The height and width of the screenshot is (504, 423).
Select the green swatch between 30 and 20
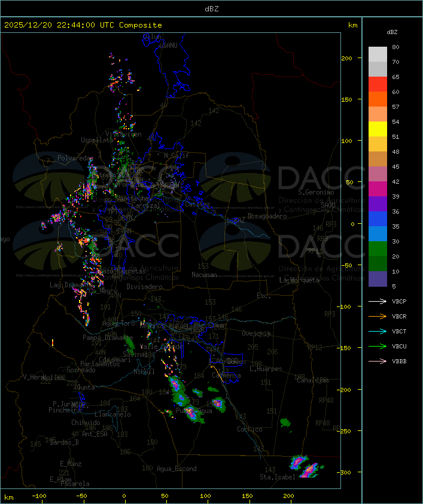point(378,248)
